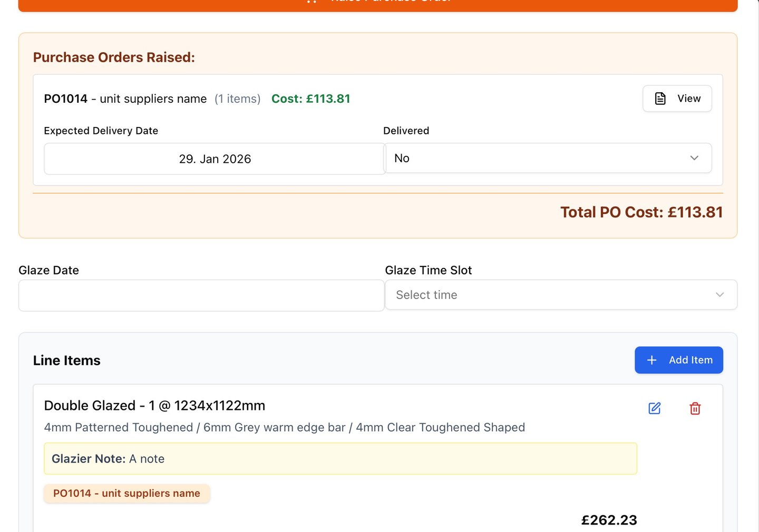Click the Purchase Orders Raised heading

click(x=114, y=57)
